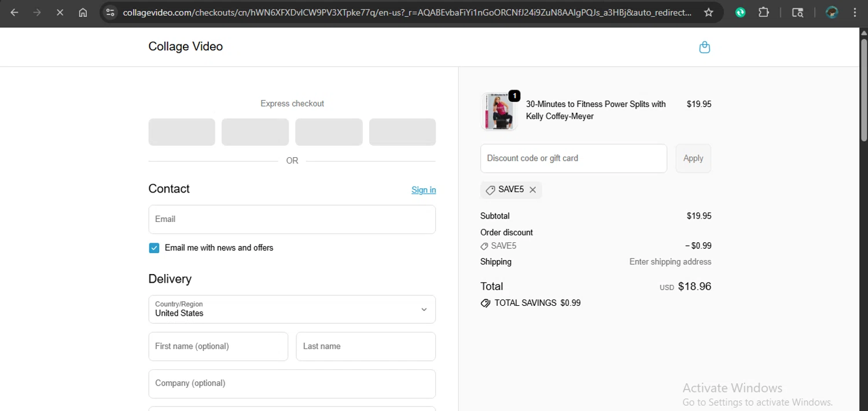Click the 'Subtotal' label

pos(495,216)
